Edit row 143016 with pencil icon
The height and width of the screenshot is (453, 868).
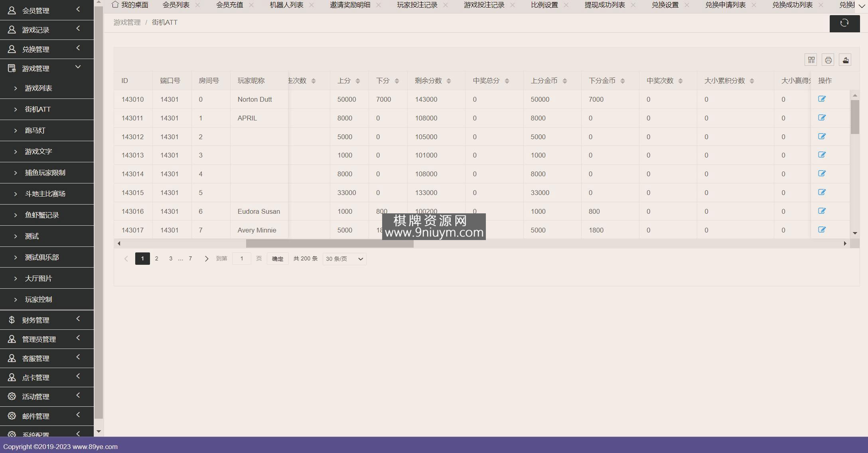tap(822, 211)
